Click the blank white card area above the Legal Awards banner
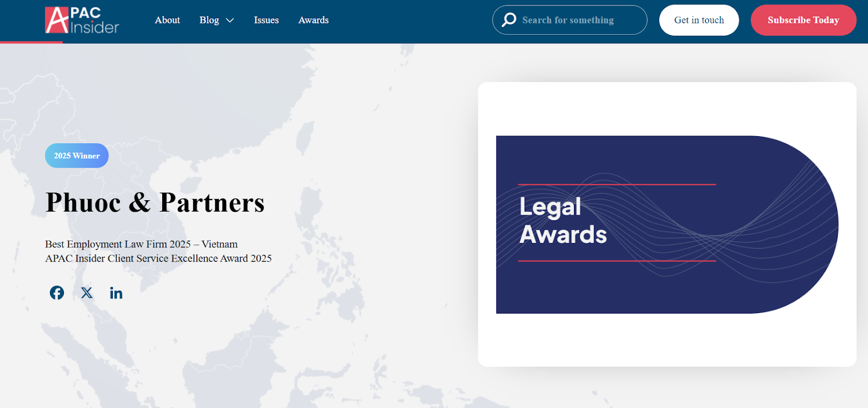 [667, 109]
